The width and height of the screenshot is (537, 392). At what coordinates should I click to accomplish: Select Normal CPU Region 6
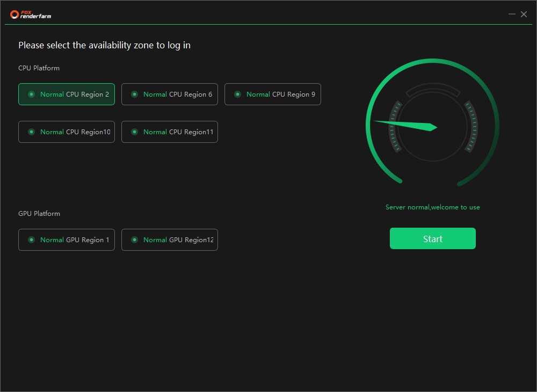pos(170,94)
